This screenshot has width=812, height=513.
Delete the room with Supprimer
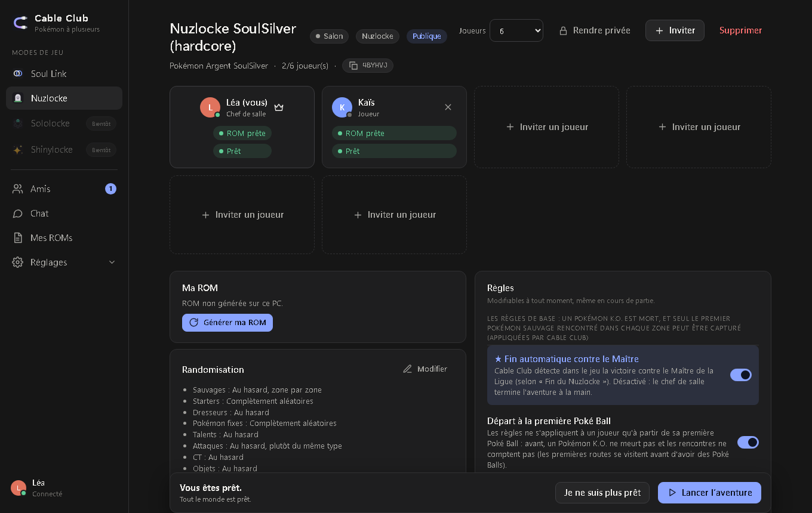click(740, 30)
